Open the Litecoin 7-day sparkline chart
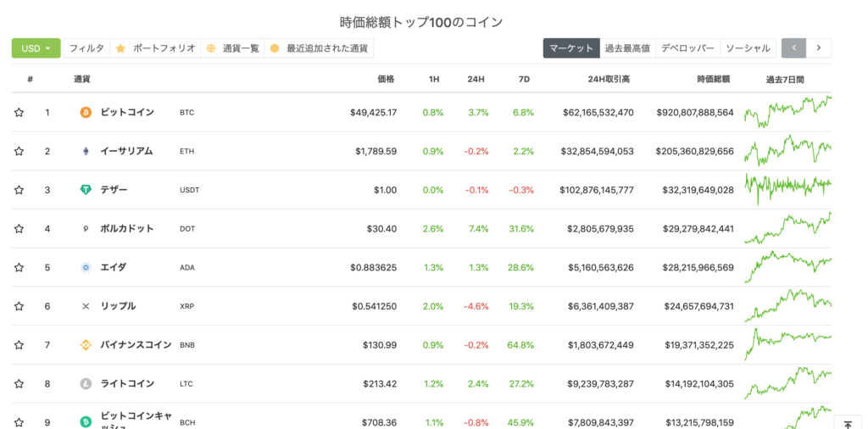Screen dimensions: 868x429 (787, 382)
